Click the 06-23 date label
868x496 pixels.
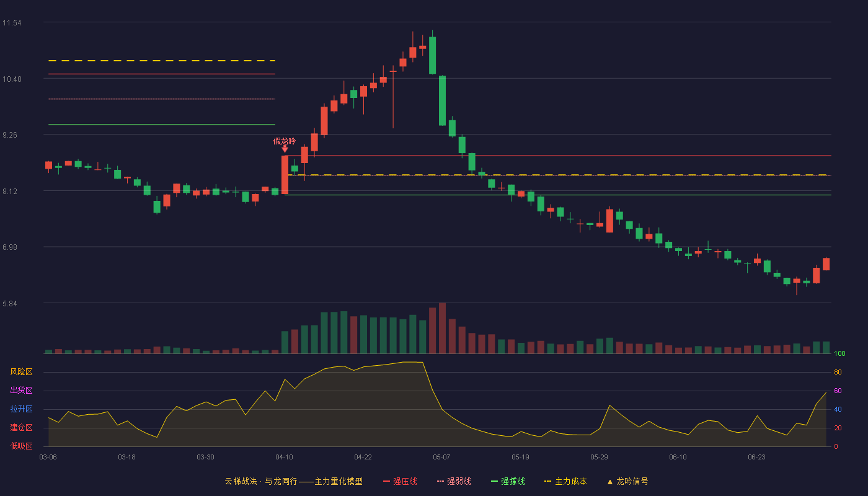756,457
